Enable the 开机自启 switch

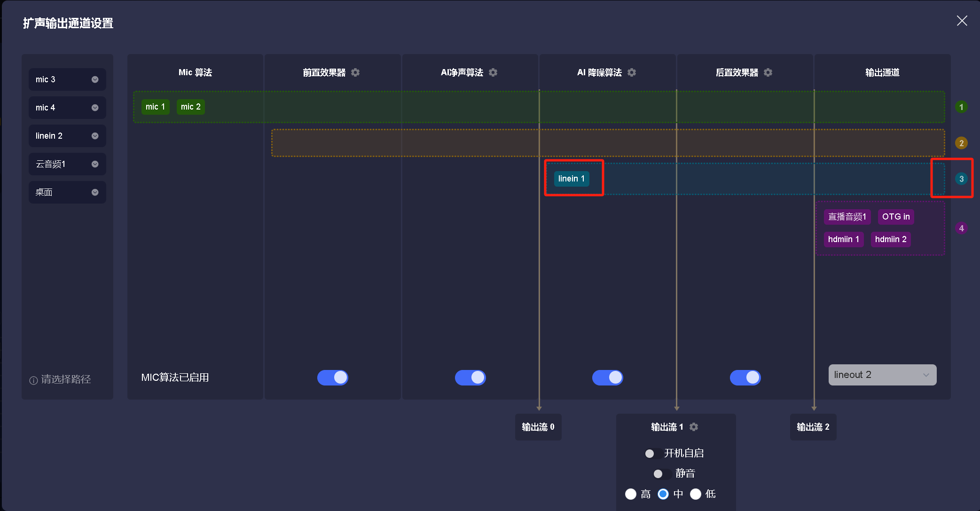point(653,454)
